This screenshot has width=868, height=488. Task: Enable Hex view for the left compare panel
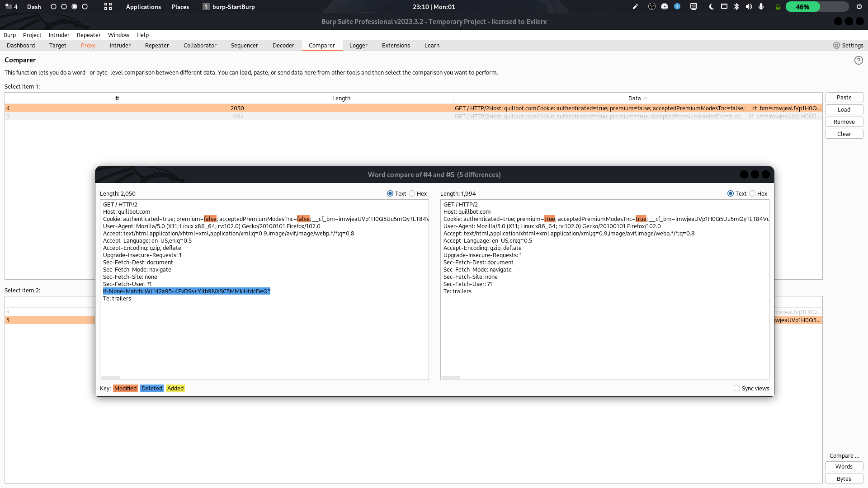point(412,193)
